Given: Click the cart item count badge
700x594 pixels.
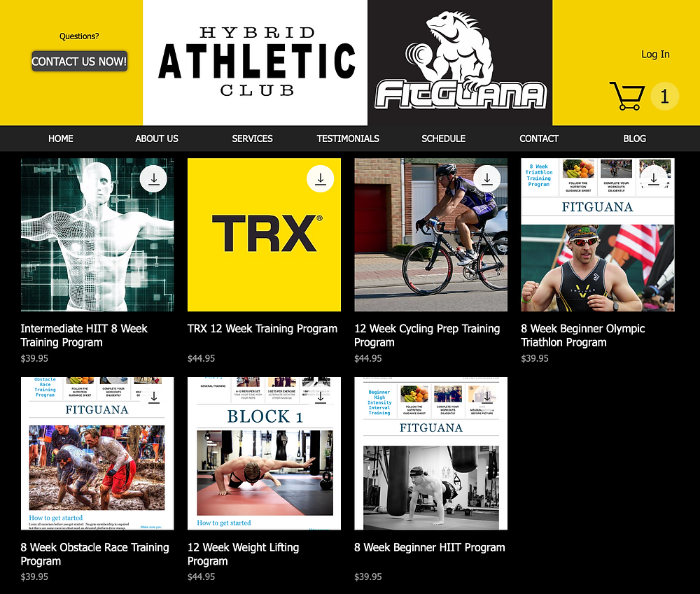Looking at the screenshot, I should point(665,96).
